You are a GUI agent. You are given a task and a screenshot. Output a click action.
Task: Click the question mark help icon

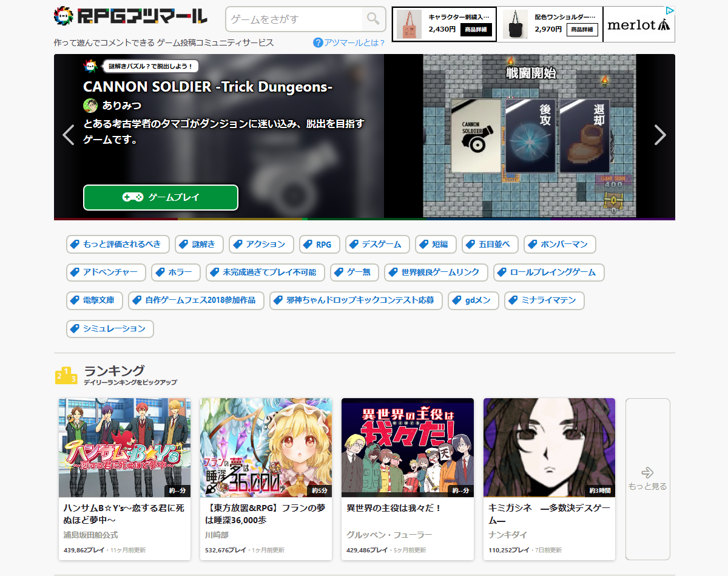click(318, 42)
